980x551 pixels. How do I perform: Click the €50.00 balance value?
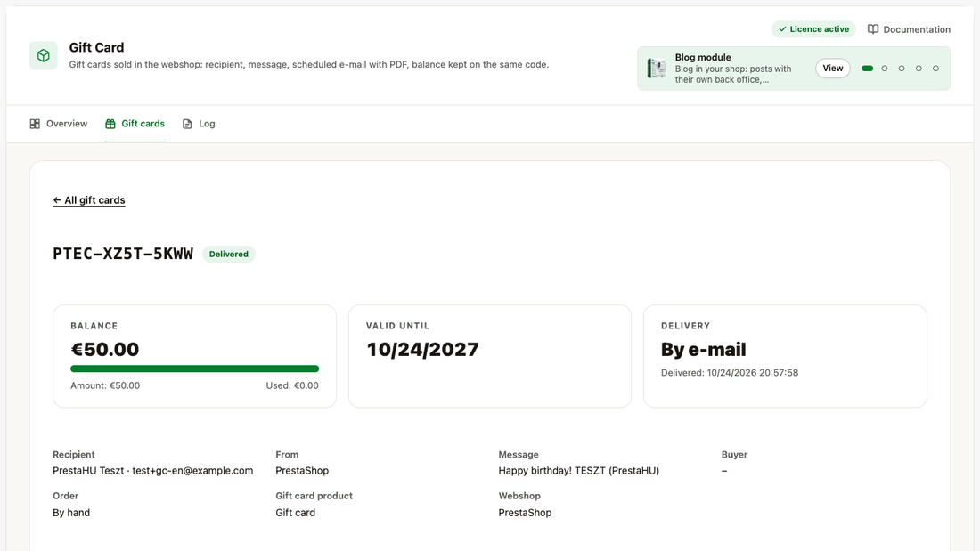coord(105,349)
